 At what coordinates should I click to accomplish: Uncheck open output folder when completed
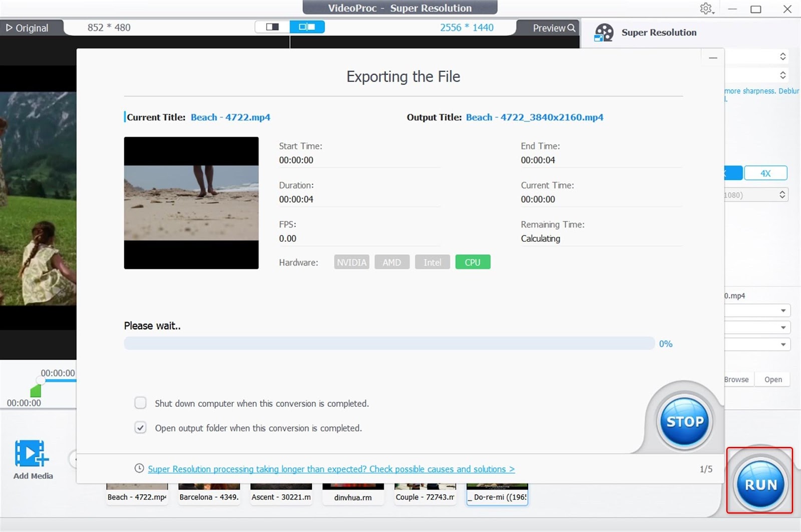tap(140, 428)
